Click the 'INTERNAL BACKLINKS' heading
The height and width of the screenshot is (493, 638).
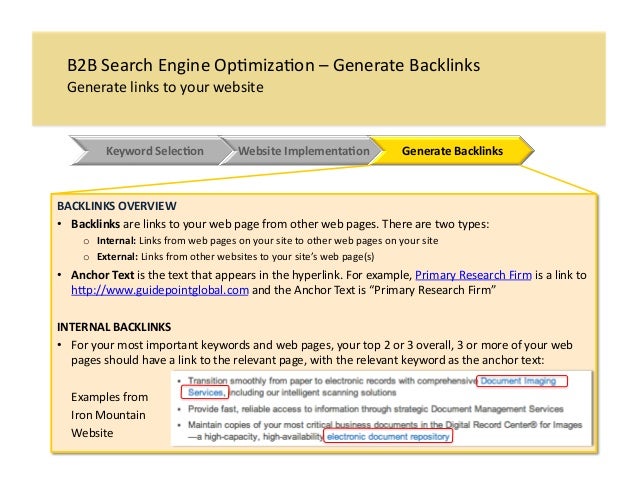coord(114,327)
